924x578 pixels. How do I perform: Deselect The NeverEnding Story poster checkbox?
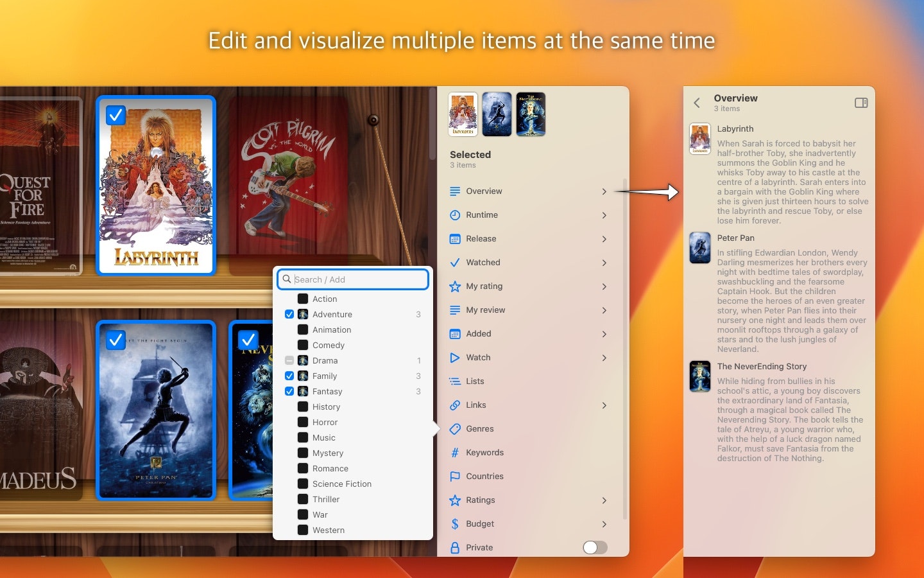coord(248,340)
